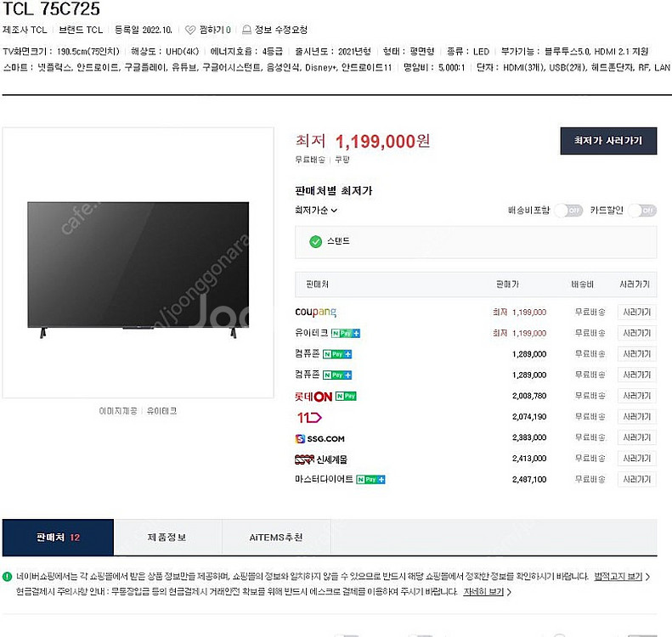Click the 2,413,000 price for 신세계몰
672x637 pixels.
point(529,459)
